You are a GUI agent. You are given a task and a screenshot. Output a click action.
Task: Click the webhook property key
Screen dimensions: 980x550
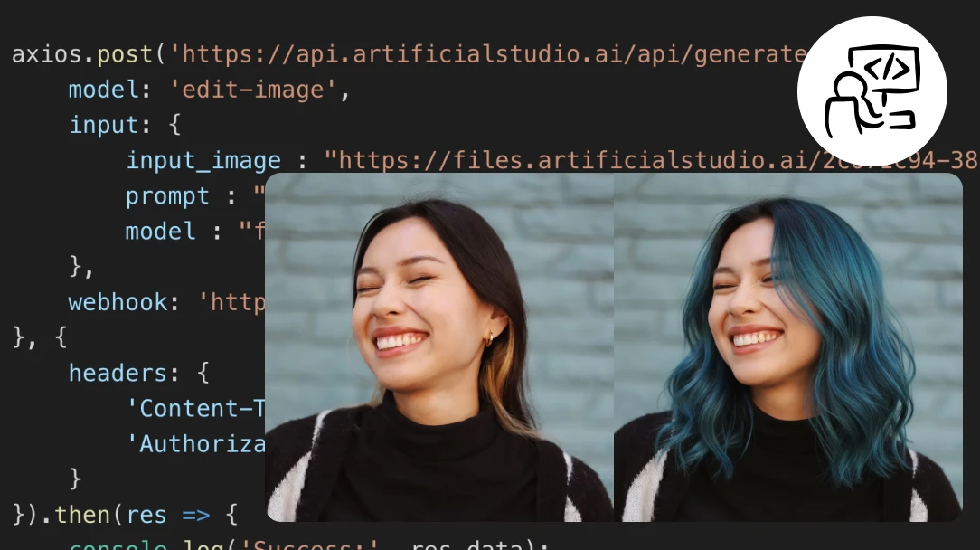[x=118, y=301]
